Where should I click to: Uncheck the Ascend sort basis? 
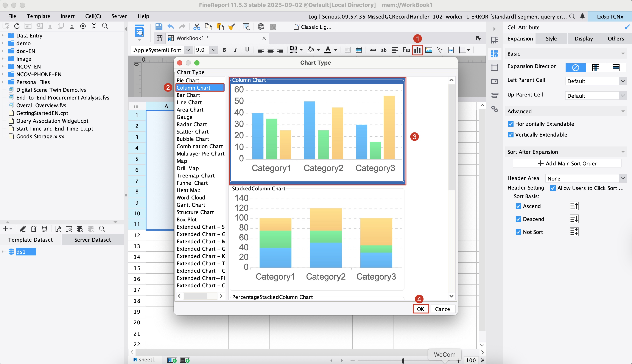518,206
